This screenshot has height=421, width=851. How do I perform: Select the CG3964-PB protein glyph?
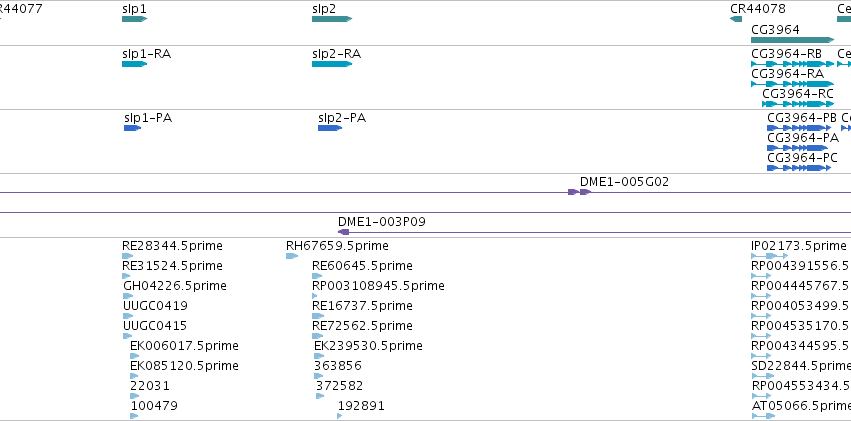coord(799,128)
